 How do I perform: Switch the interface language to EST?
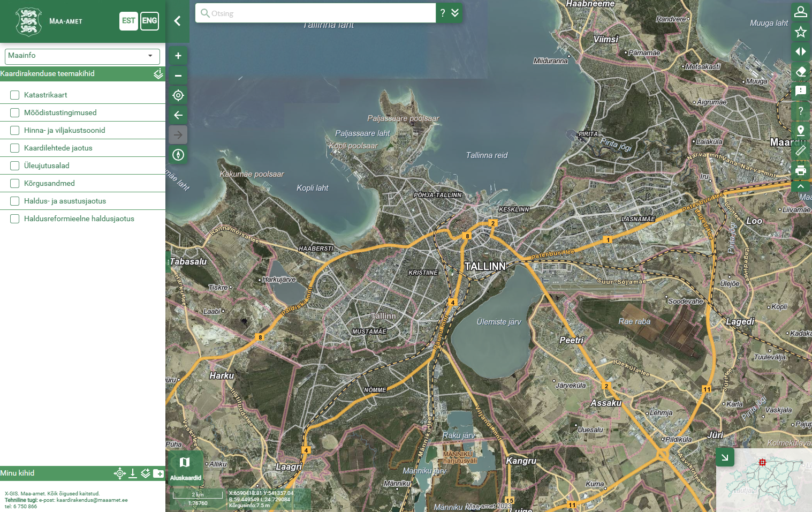(128, 21)
